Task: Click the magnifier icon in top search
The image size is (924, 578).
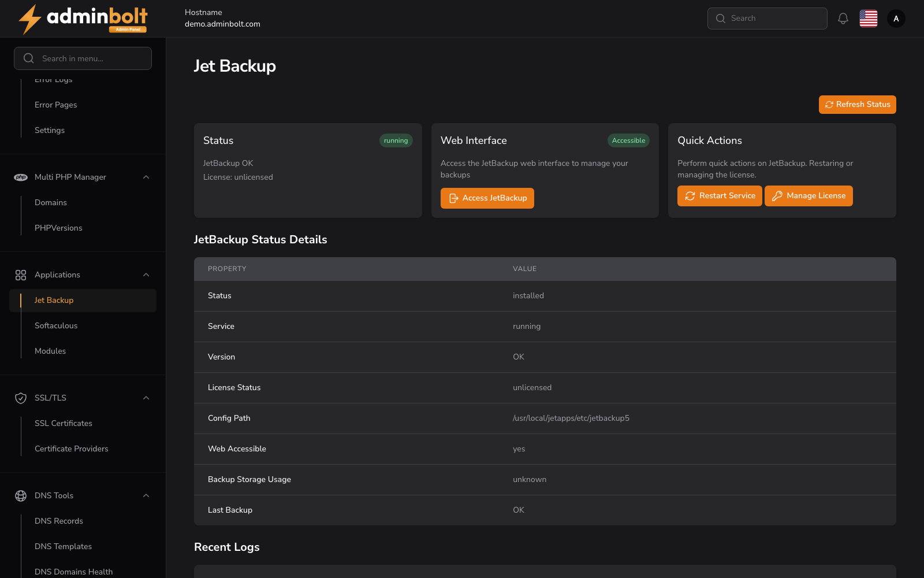Action: (x=721, y=18)
